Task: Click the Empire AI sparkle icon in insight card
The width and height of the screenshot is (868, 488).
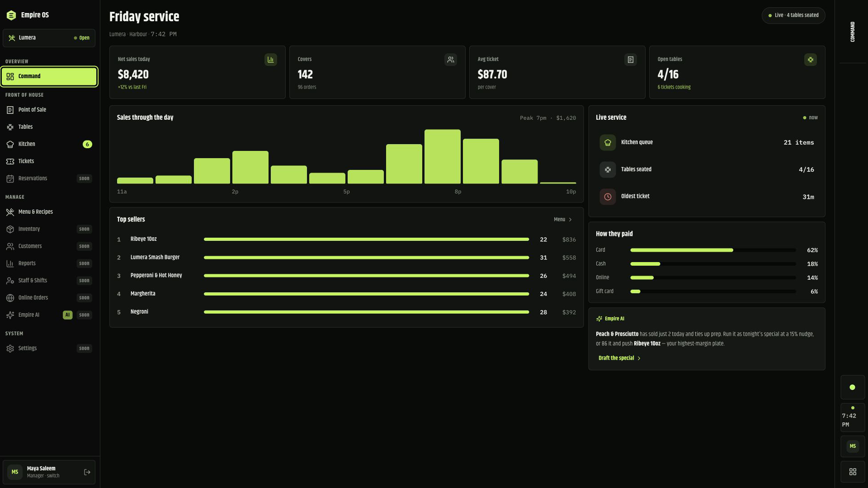Action: (x=599, y=319)
